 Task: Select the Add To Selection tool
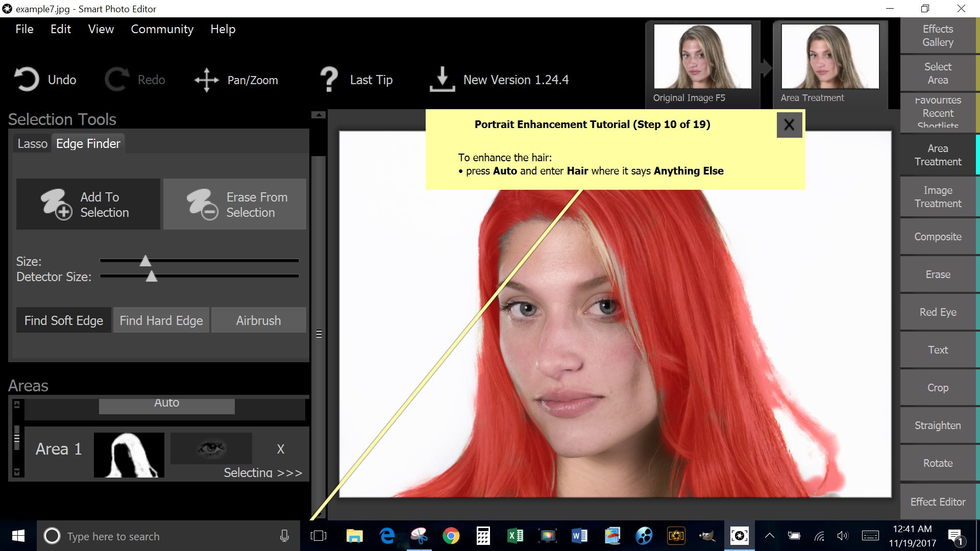click(x=87, y=205)
